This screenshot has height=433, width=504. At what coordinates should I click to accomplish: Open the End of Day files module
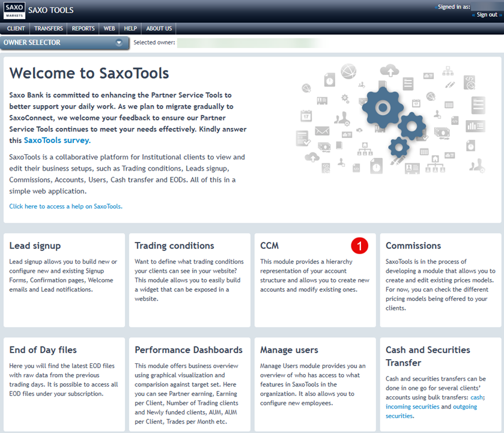point(43,350)
